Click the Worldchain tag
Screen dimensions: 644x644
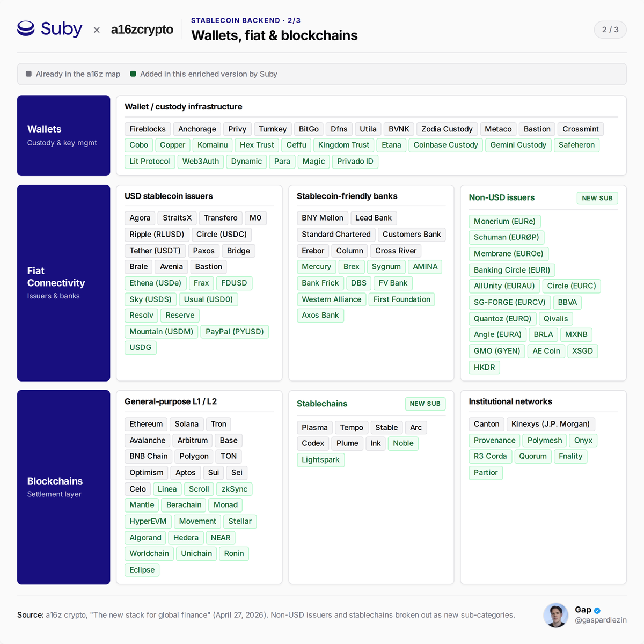click(149, 553)
